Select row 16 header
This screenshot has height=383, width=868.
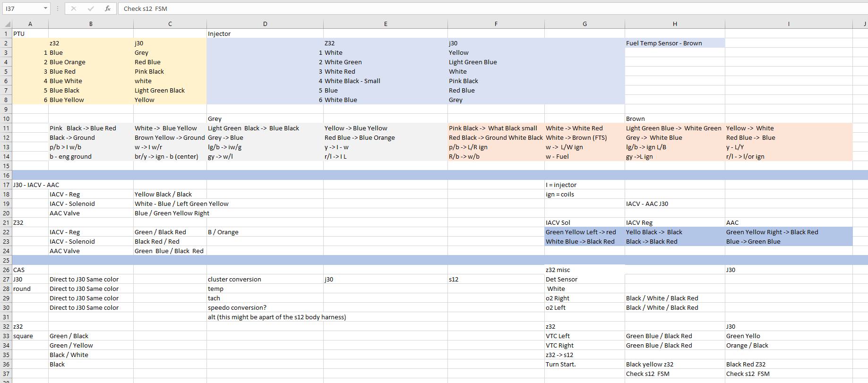[x=6, y=175]
